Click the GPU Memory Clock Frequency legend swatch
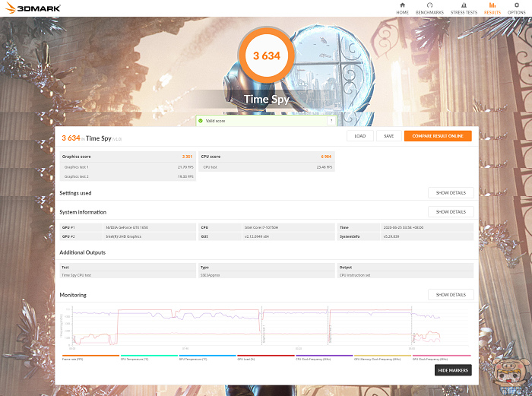 382,355
